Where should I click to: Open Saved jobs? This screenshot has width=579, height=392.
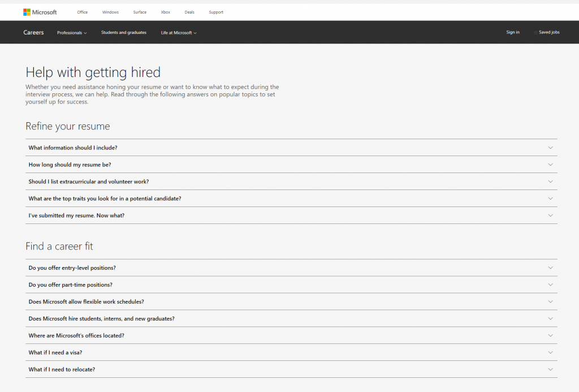coord(549,32)
